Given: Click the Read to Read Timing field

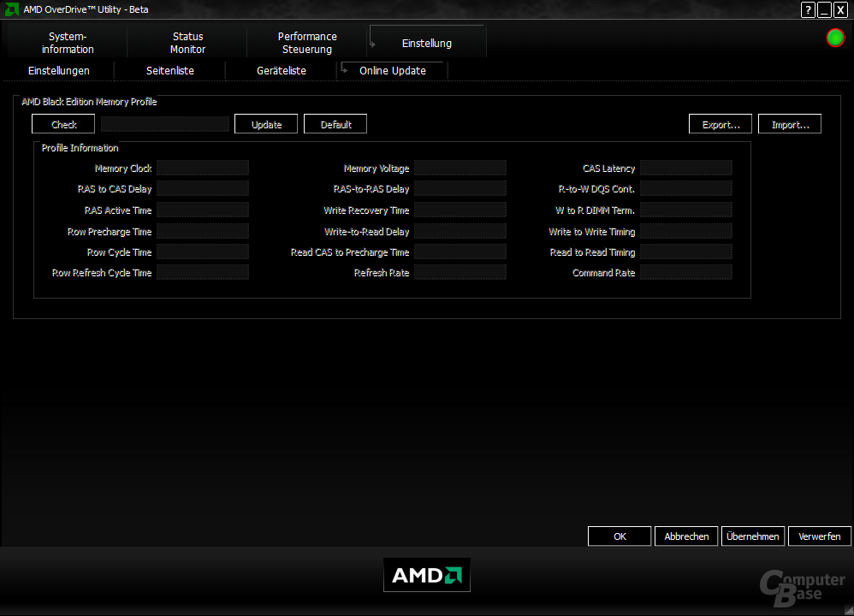Looking at the screenshot, I should [686, 252].
